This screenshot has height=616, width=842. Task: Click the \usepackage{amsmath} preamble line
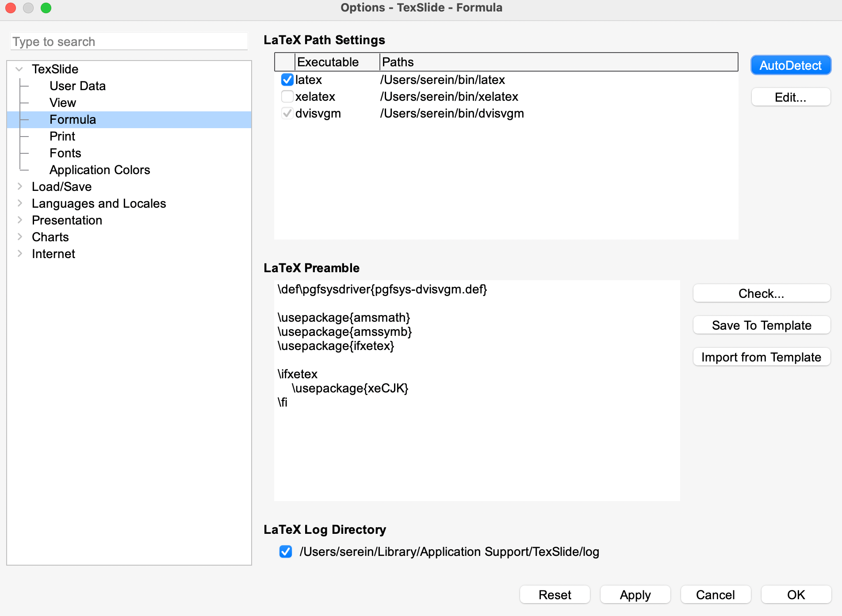(x=344, y=317)
